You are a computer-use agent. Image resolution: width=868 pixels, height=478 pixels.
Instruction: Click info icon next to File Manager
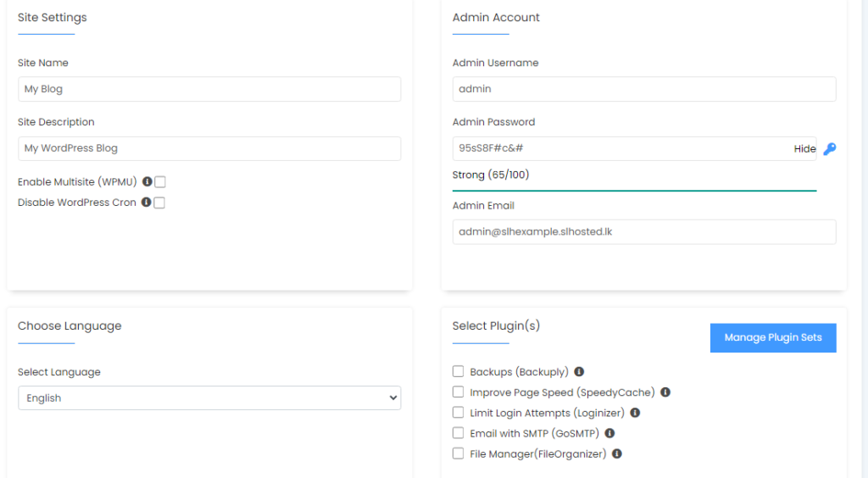617,454
